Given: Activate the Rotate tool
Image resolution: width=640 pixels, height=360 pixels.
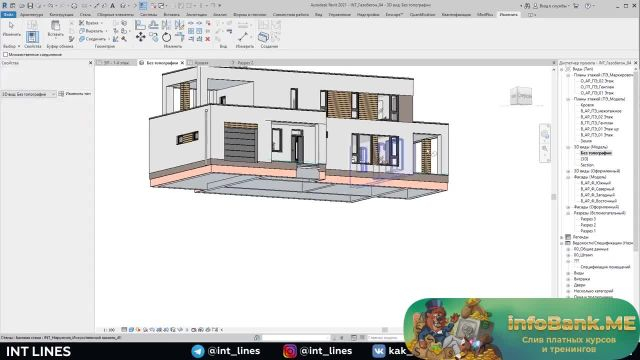Looking at the screenshot, I should pyautogui.click(x=167, y=37).
